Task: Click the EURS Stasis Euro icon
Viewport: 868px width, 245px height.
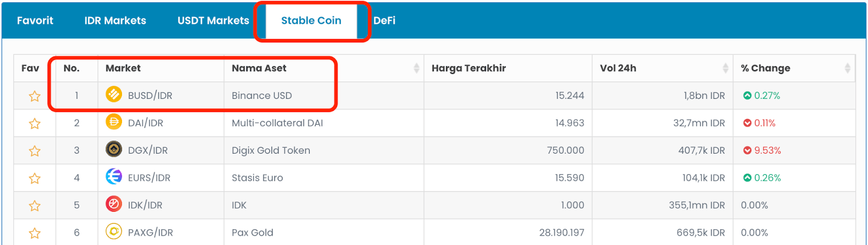Action: [114, 177]
